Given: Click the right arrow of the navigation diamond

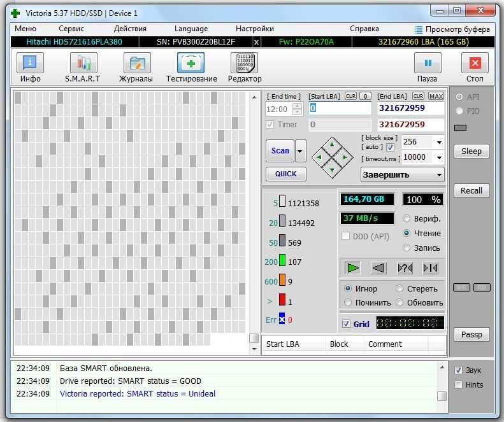Looking at the screenshot, I should click(x=345, y=157).
